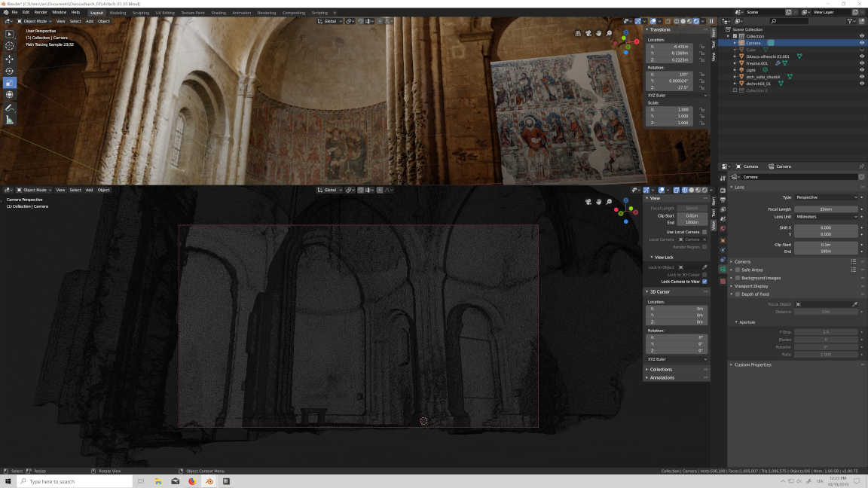Open Firefox from the Windows taskbar
The image size is (868, 488).
tap(192, 481)
